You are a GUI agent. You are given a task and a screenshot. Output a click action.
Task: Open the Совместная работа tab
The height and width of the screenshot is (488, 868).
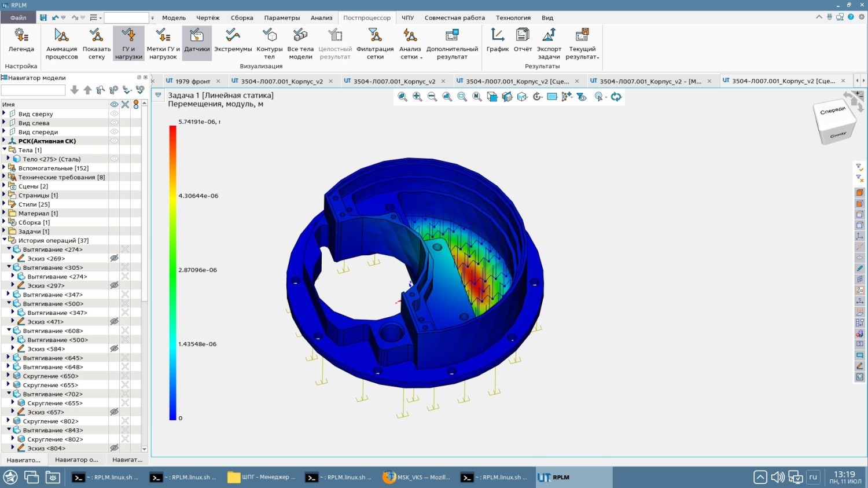click(x=454, y=18)
